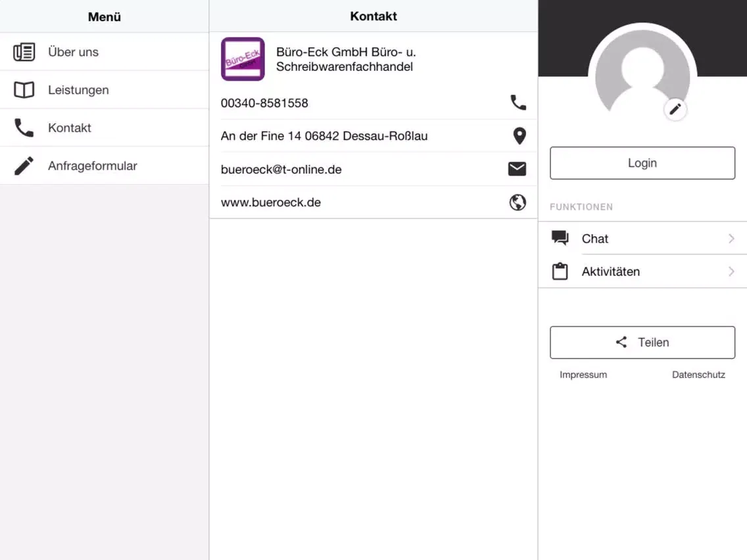747x560 pixels.
Task: Tap the address An der Fine 14
Action: [324, 136]
